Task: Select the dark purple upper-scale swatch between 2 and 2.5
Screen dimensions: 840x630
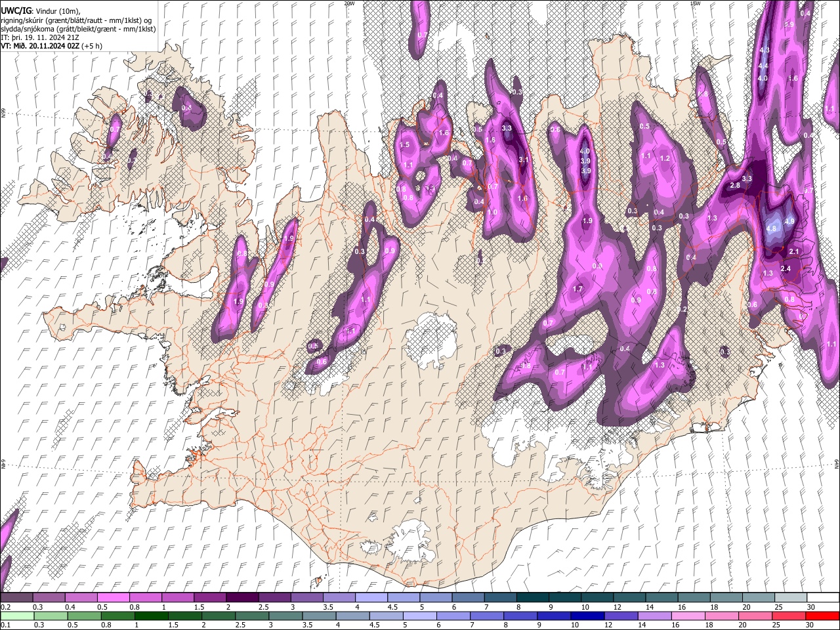Action: 242,598
